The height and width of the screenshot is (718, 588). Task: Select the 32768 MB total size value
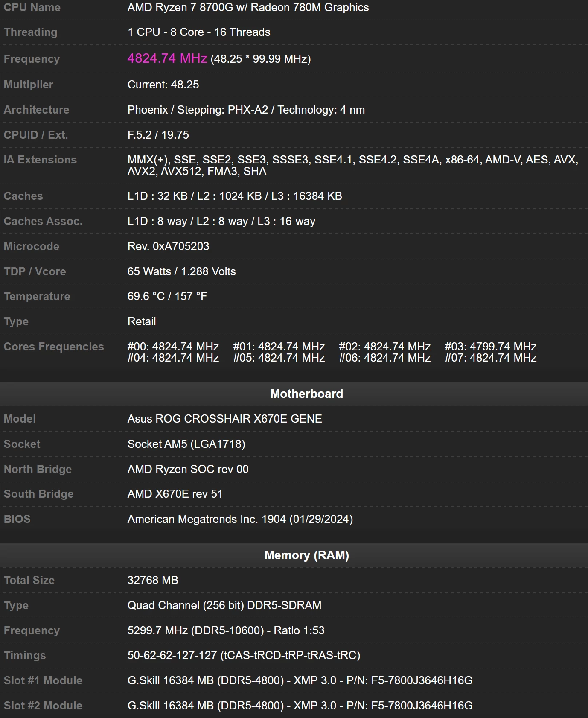(x=153, y=580)
